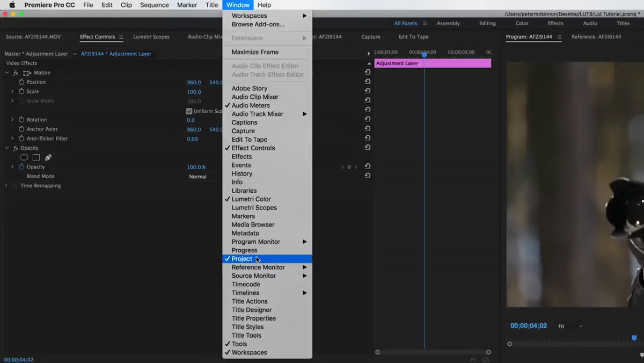The image size is (644, 363).
Task: Open All Panels workspace menu icon
Action: pyautogui.click(x=425, y=24)
